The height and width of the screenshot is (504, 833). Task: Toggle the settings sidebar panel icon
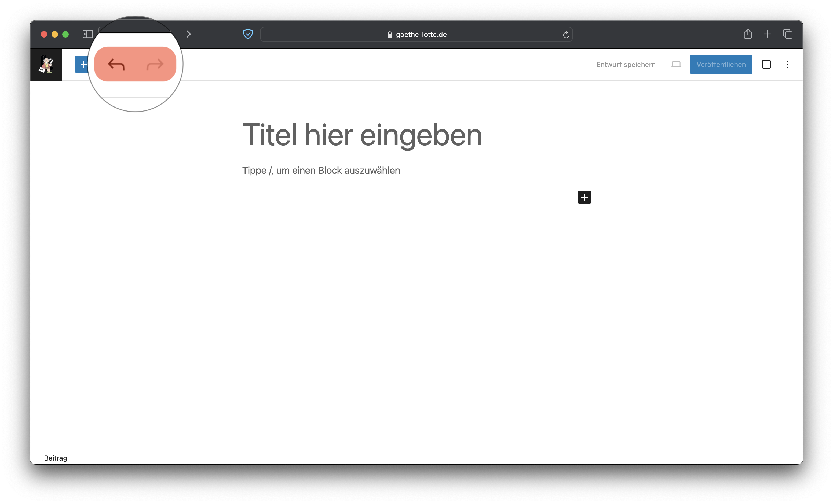tap(766, 64)
